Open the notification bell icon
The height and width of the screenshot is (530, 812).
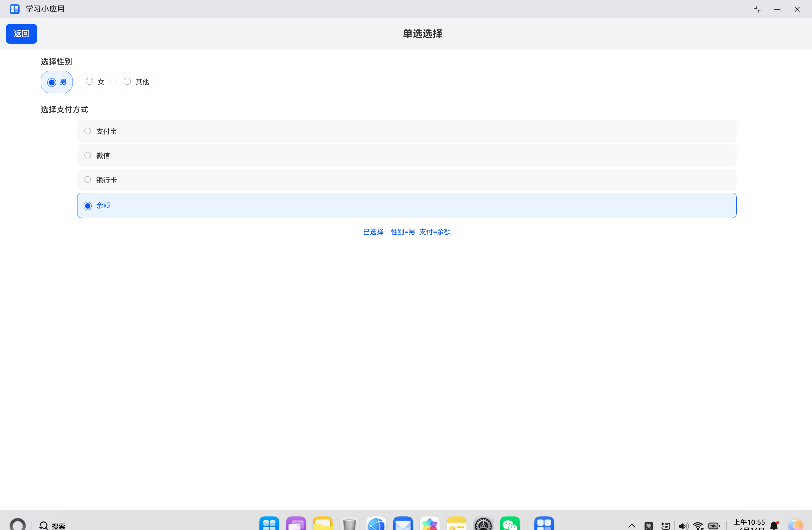774,526
